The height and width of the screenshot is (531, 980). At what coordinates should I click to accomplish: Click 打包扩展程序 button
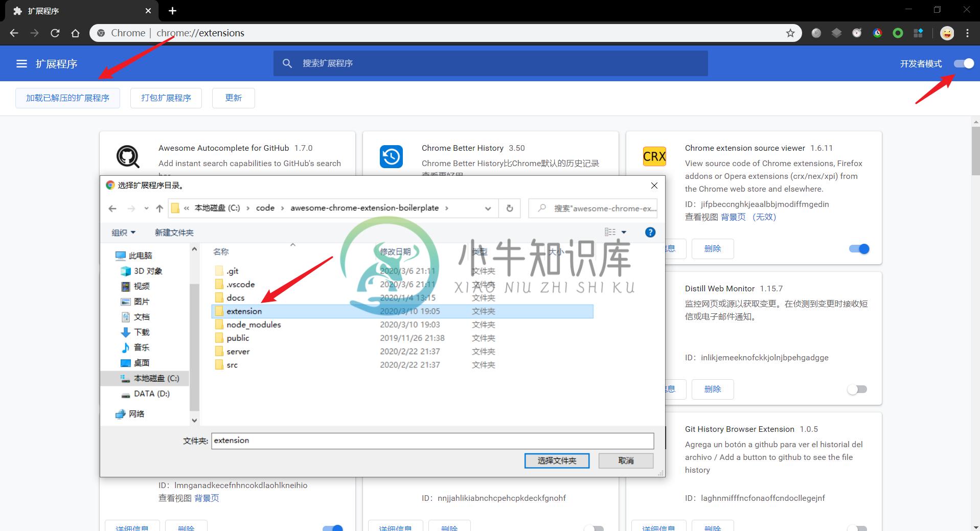166,98
